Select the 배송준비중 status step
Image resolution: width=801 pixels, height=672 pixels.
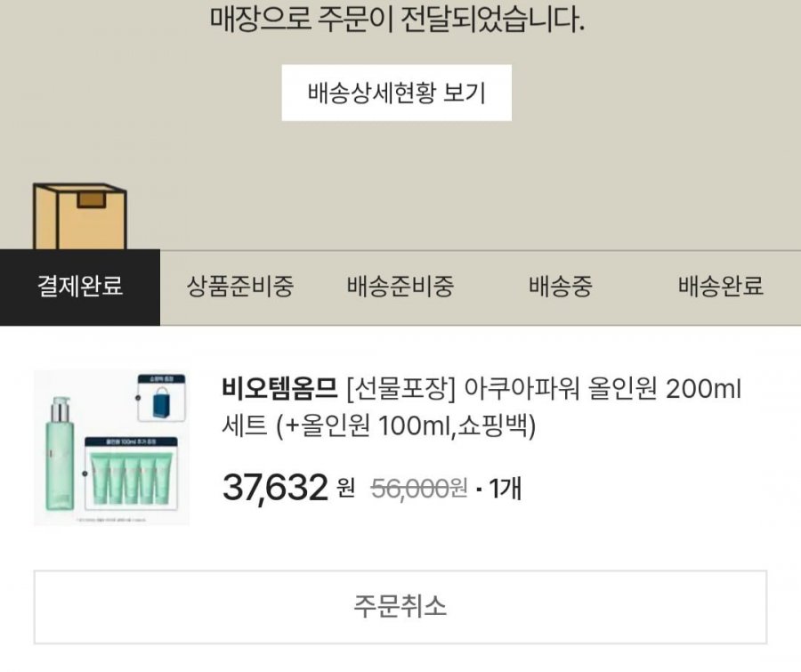[x=400, y=287]
